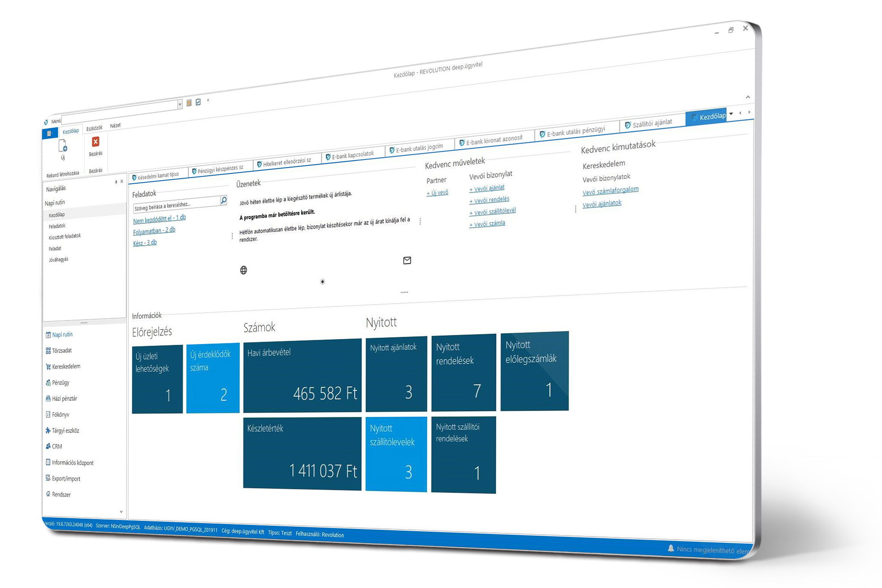Click the Folyamatban - 2 db link
The height and width of the screenshot is (588, 882).
pyautogui.click(x=154, y=231)
